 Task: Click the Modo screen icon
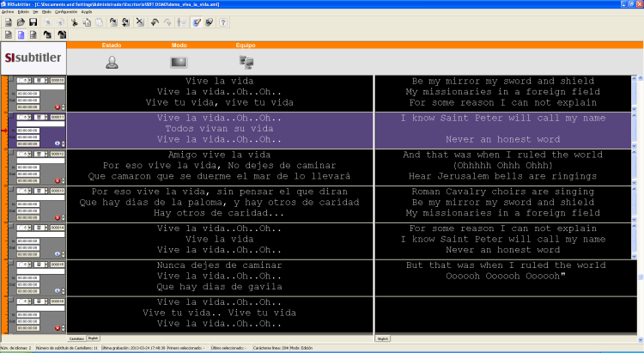(x=179, y=62)
